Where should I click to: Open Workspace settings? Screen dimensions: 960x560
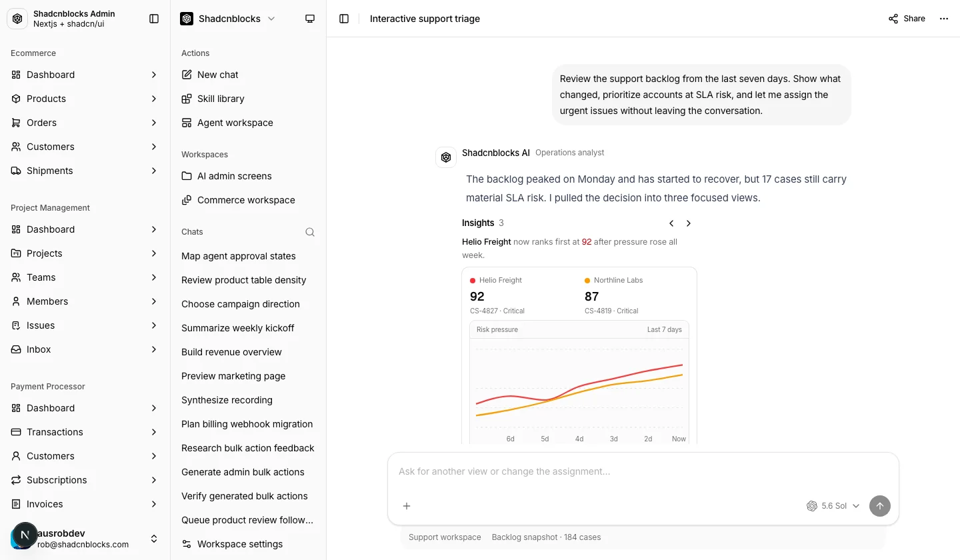coord(248,544)
